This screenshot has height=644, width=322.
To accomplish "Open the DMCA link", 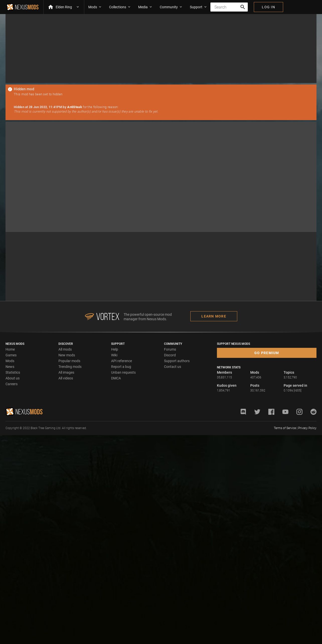I will click(116, 378).
